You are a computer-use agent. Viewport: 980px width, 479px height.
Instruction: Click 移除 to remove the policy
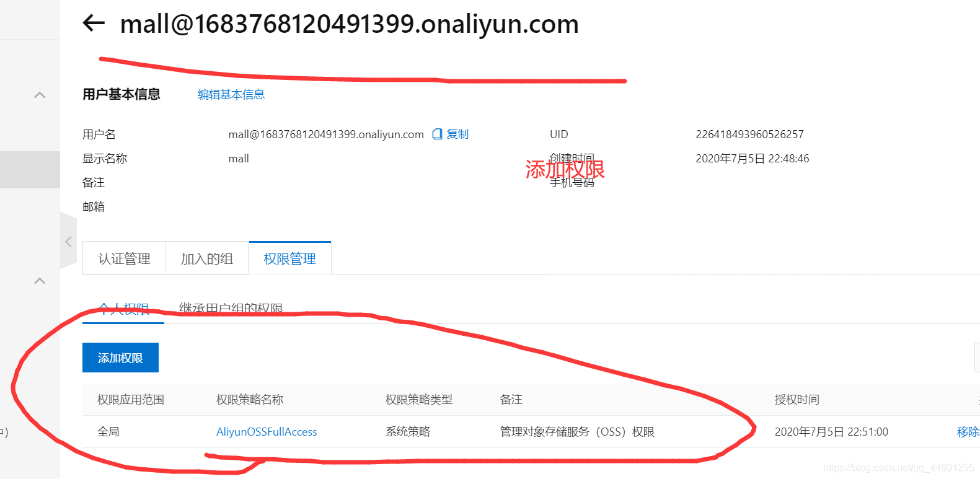(x=968, y=432)
